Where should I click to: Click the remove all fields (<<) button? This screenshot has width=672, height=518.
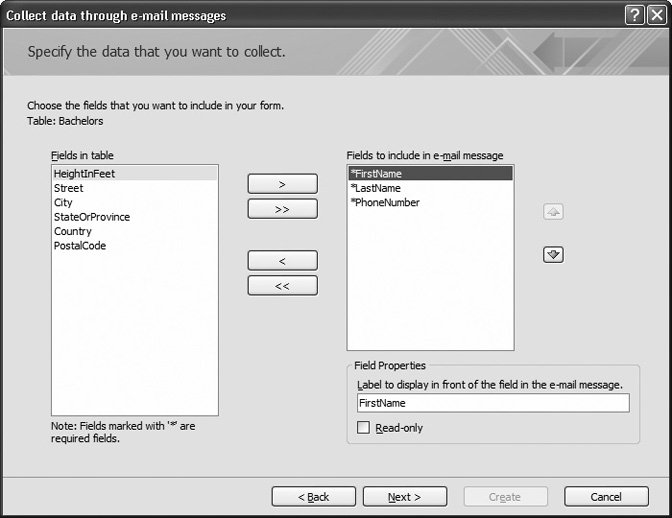click(x=282, y=285)
